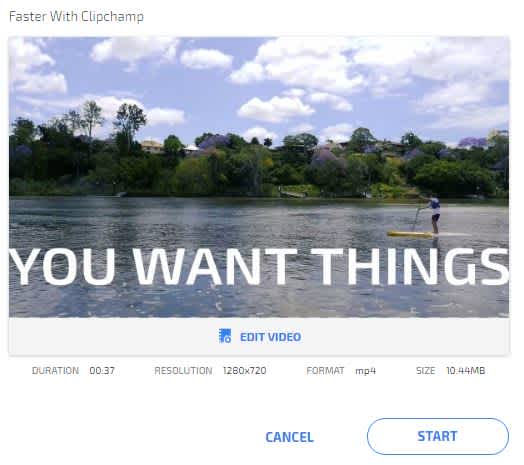The image size is (524, 465).
Task: Start the video conversion
Action: (x=437, y=436)
